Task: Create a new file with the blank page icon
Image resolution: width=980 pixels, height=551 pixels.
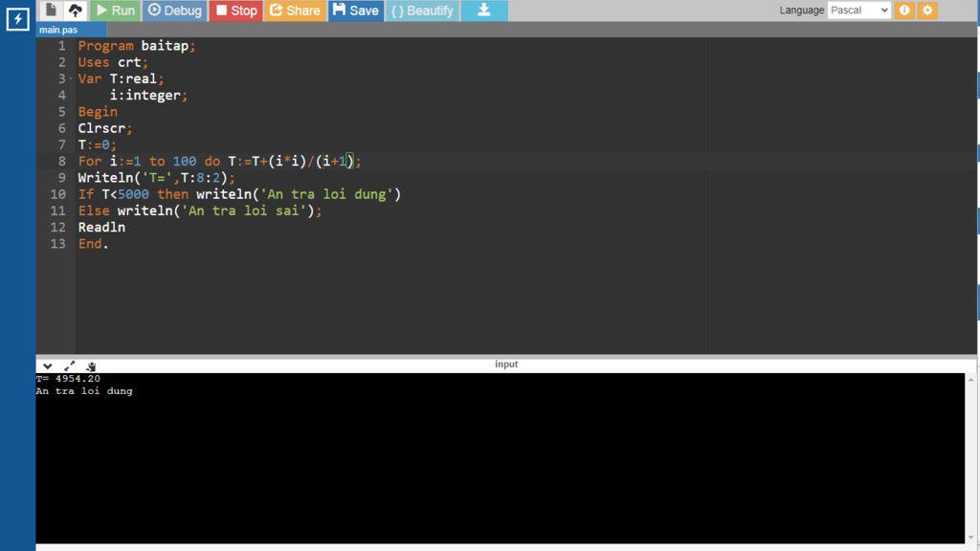Action: coord(52,10)
